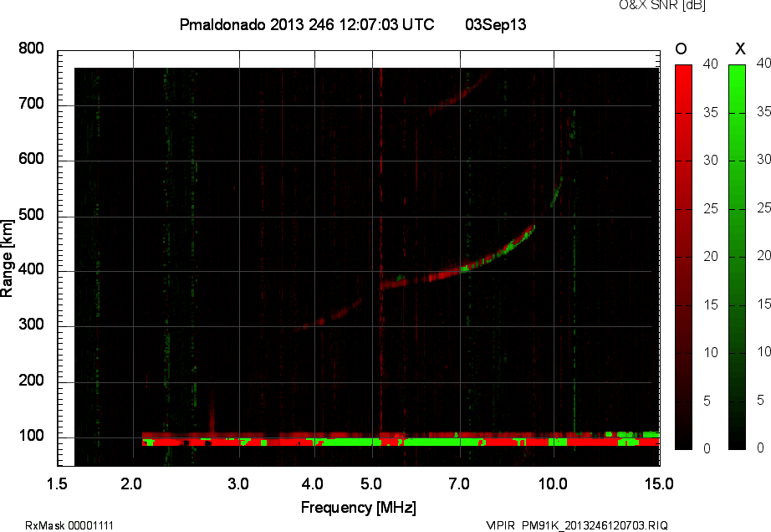Image resolution: width=771 pixels, height=532 pixels.
Task: Click the 400 km range tick label
Action: point(31,269)
